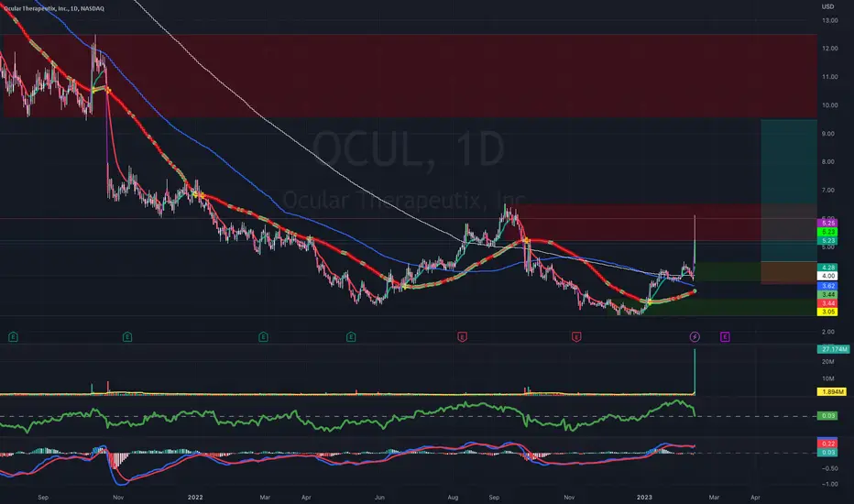Click the purple upcoming earnings E marker
This screenshot has width=854, height=504.
tap(725, 336)
